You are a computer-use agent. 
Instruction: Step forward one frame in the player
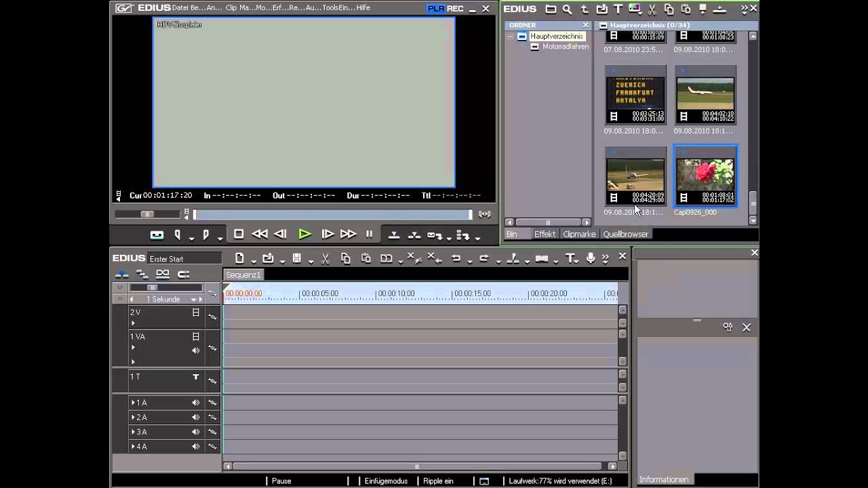[x=328, y=235]
